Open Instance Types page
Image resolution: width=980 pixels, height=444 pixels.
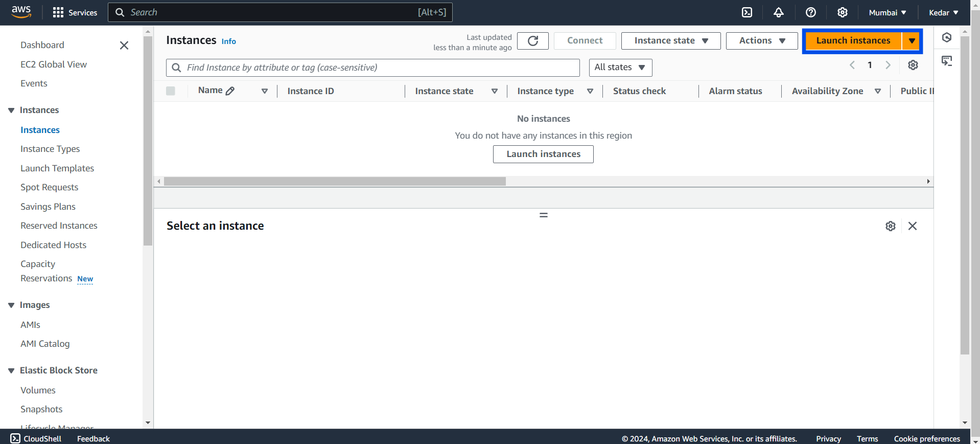(50, 149)
